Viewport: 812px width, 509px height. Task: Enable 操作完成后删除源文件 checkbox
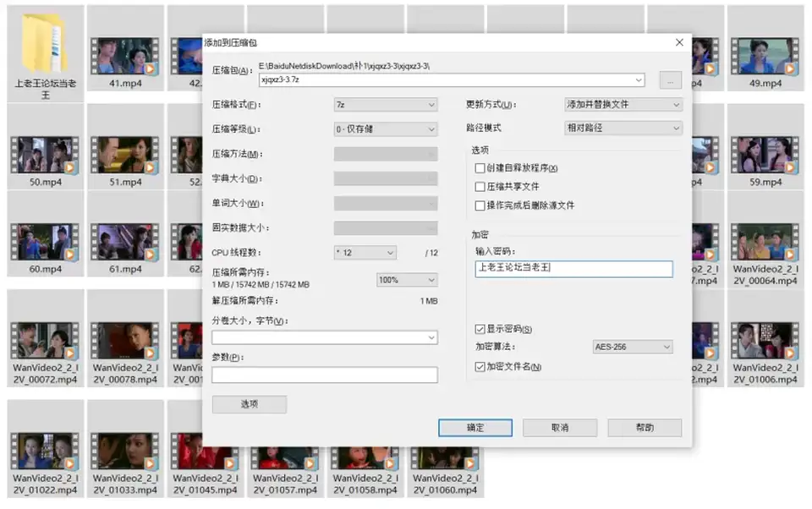(480, 205)
